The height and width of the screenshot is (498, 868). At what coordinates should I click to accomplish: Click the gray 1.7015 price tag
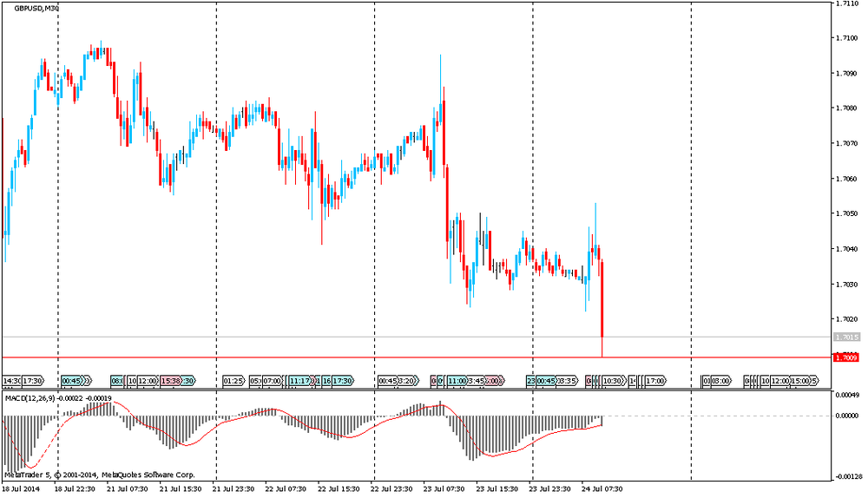pyautogui.click(x=846, y=337)
